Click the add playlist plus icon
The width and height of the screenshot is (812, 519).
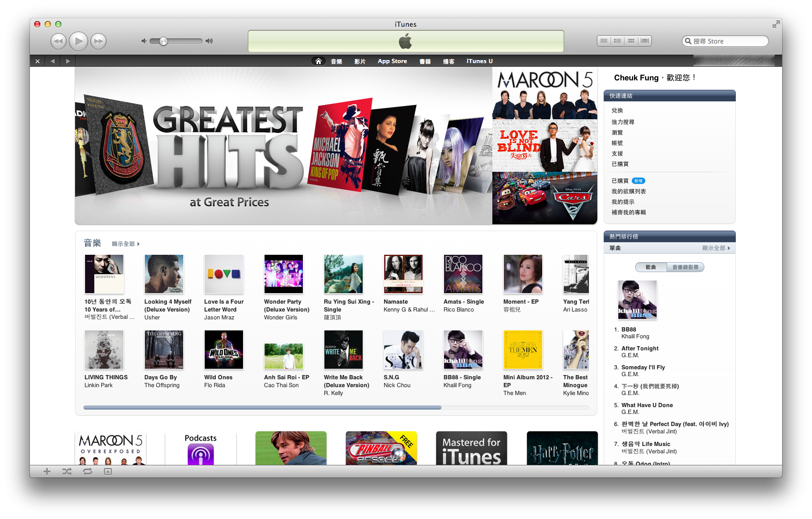pyautogui.click(x=47, y=471)
